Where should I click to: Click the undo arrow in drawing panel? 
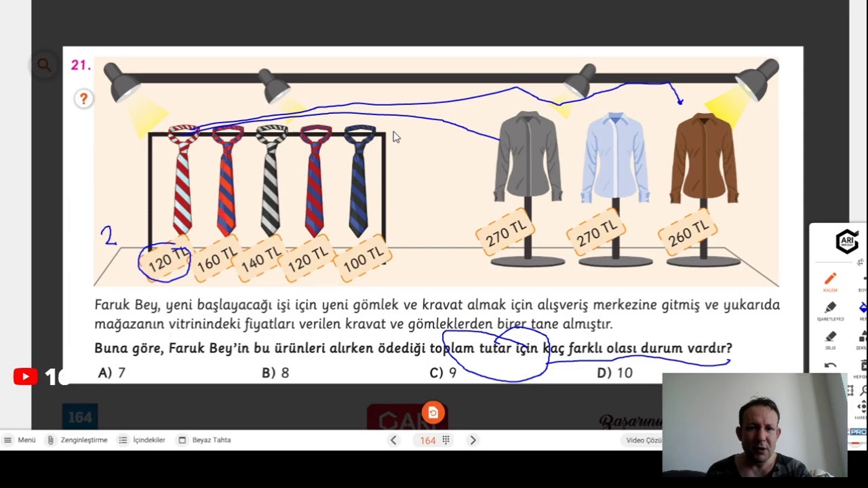(x=830, y=366)
